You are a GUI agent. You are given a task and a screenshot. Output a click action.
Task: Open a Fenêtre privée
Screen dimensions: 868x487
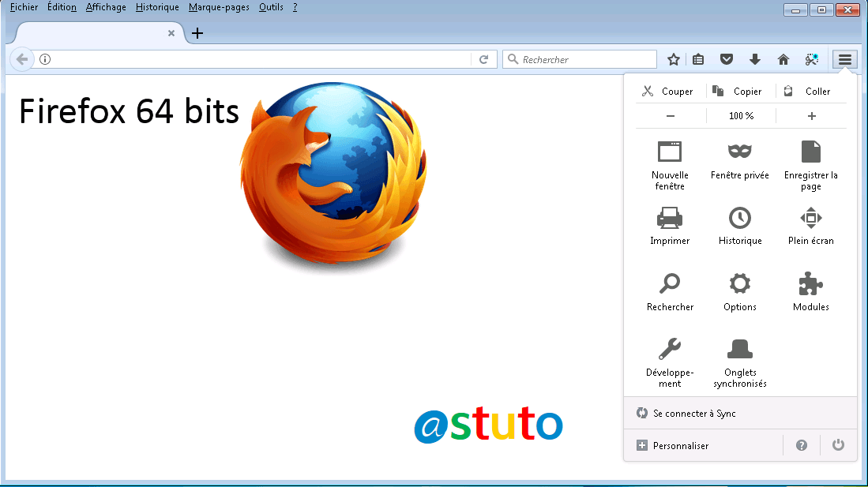point(739,161)
